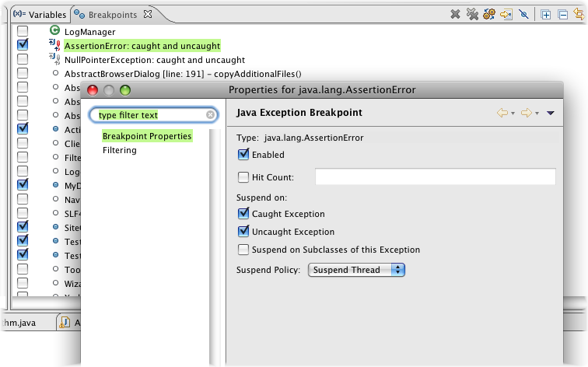Click the Java Exception Breakpoint heading
The height and width of the screenshot is (367, 588).
(299, 113)
